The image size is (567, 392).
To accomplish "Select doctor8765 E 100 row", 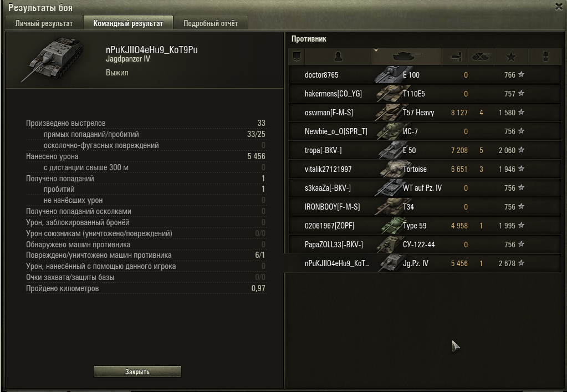I will [425, 75].
